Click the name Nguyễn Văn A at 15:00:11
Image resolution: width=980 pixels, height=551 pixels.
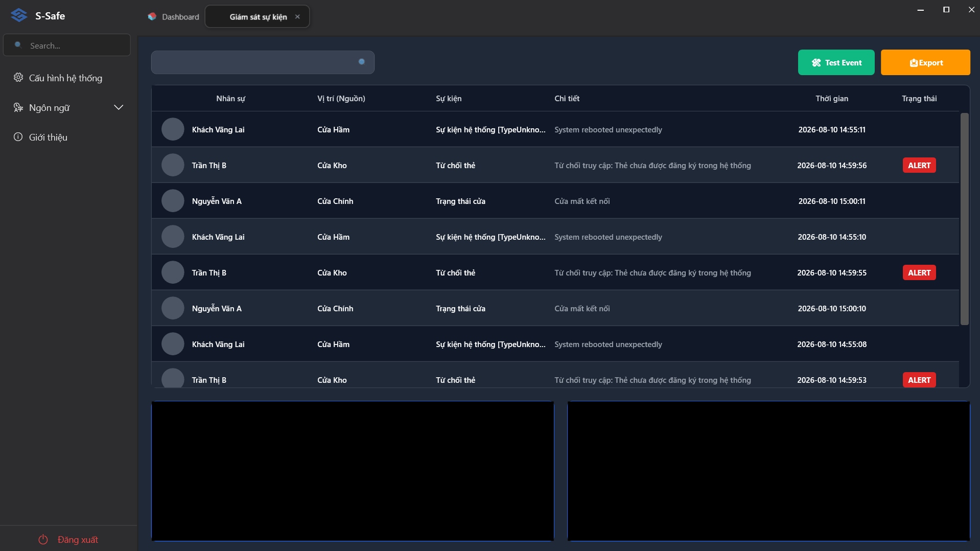[x=217, y=201]
